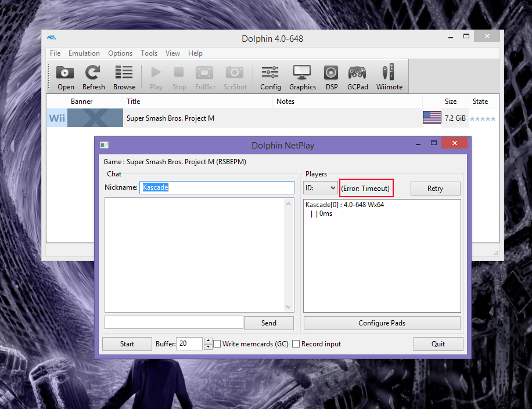This screenshot has height=409, width=532.
Task: Click the Configure Pads button
Action: coord(382,323)
